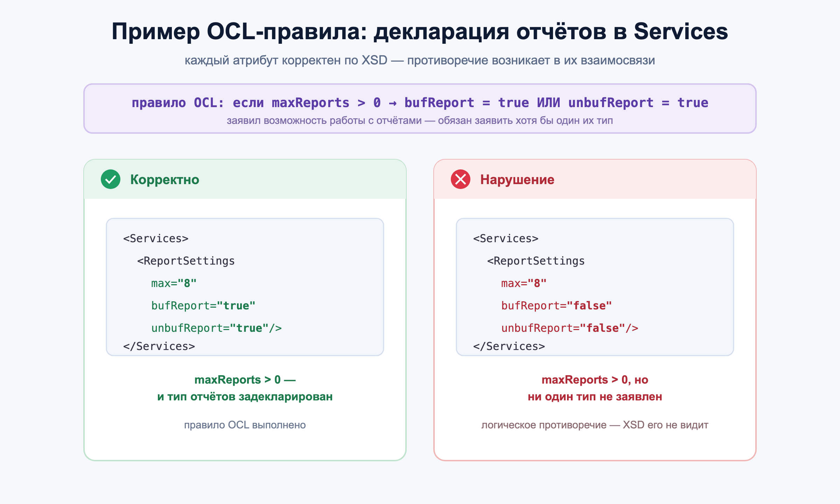Click the rule note 'заявил возможность работы с отчётами'
The height and width of the screenshot is (504, 840).
pyautogui.click(x=324, y=120)
